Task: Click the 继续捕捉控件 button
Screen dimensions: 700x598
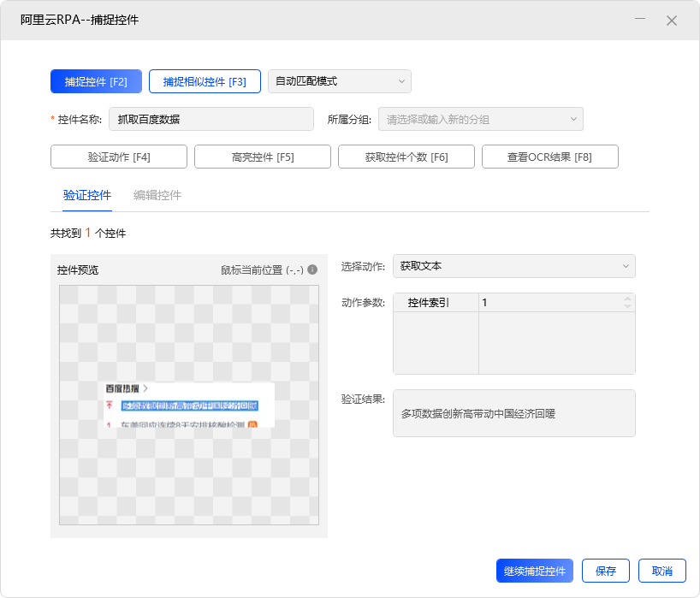Action: click(x=534, y=571)
